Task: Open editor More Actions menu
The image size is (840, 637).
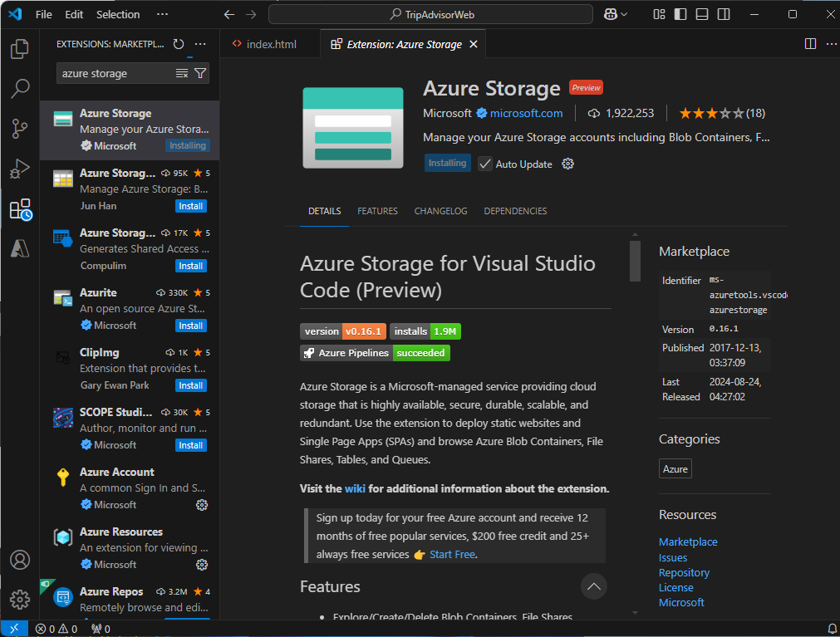Action: click(x=831, y=44)
